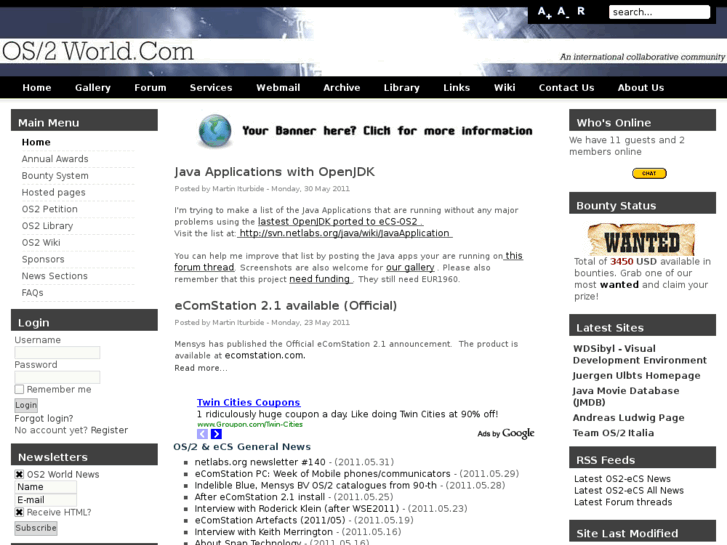This screenshot has width=727, height=545.
Task: Click most wanted bounty link
Action: [619, 285]
